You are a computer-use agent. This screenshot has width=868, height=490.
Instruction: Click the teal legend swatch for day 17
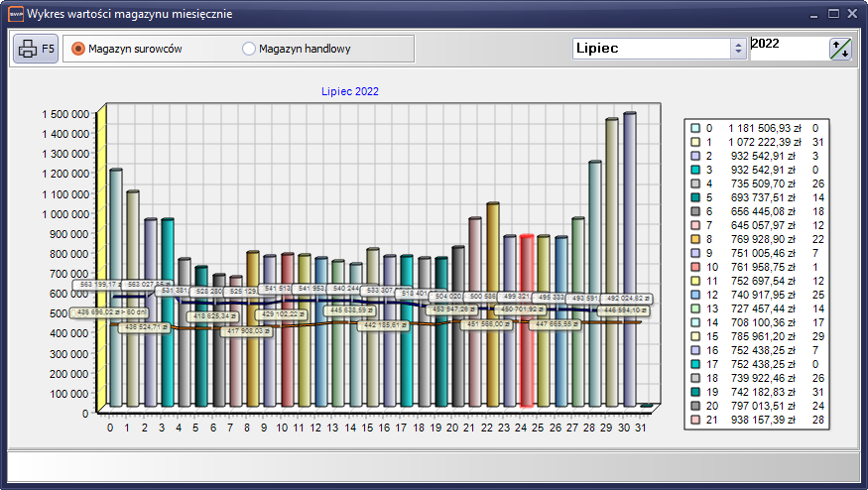695,364
